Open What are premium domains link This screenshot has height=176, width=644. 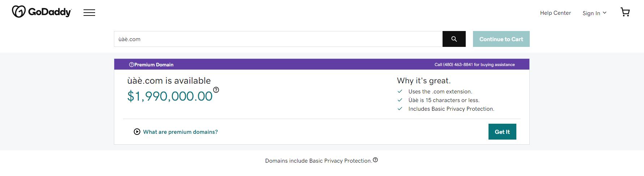(180, 132)
